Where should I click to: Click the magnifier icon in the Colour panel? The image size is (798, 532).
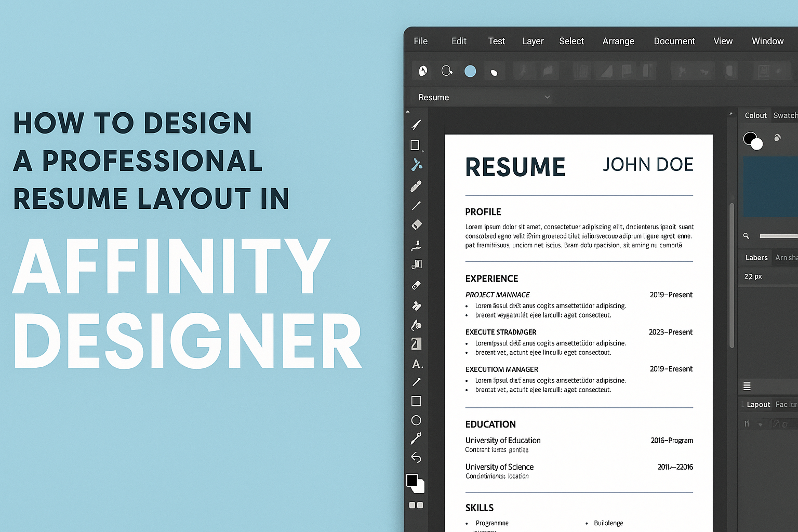[x=746, y=236]
